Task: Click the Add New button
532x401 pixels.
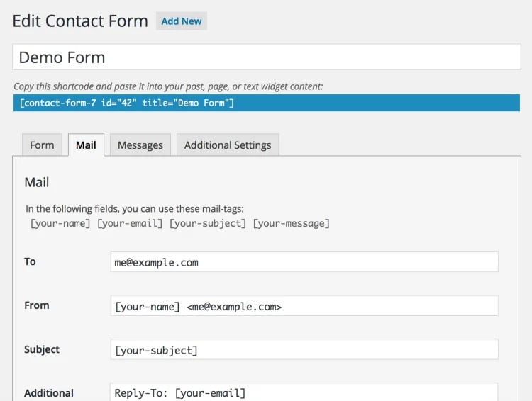Action: [182, 21]
